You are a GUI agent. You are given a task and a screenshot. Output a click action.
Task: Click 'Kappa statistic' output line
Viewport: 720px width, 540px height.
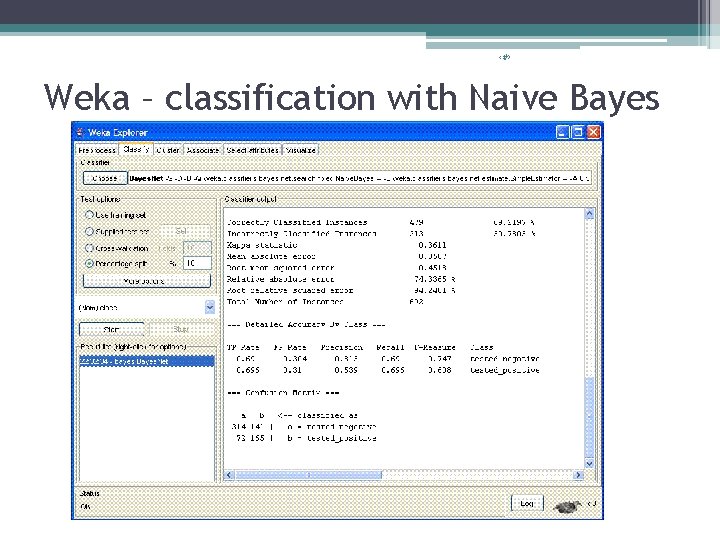pos(337,245)
